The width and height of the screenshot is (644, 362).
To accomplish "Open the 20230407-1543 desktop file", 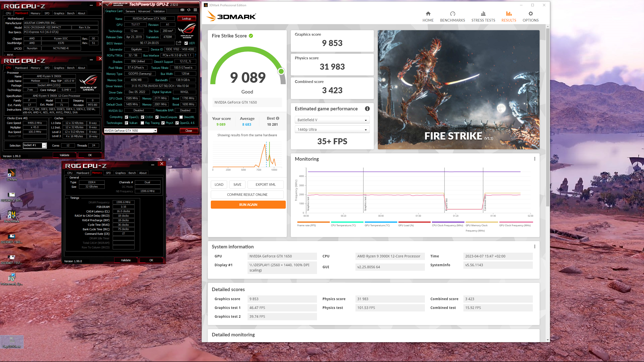I will pos(12,239).
